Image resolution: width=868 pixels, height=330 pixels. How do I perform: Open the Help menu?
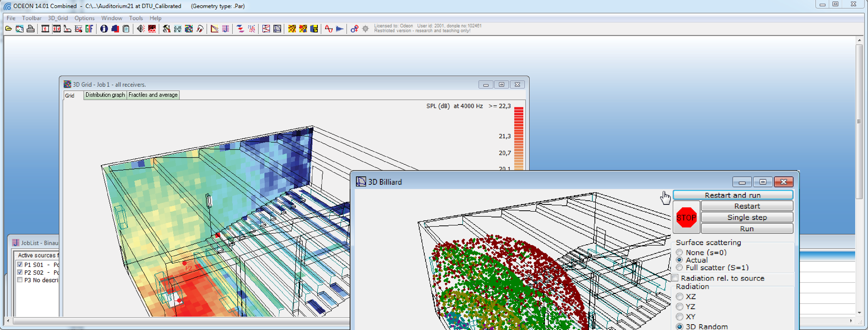[155, 18]
